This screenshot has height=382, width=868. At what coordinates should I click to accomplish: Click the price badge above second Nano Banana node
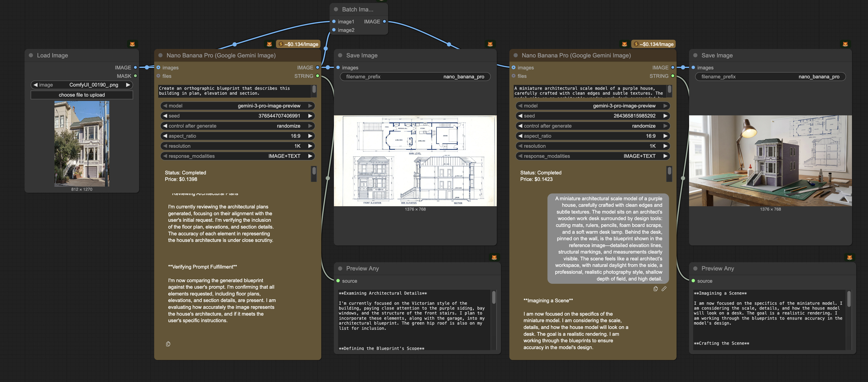[x=653, y=44]
